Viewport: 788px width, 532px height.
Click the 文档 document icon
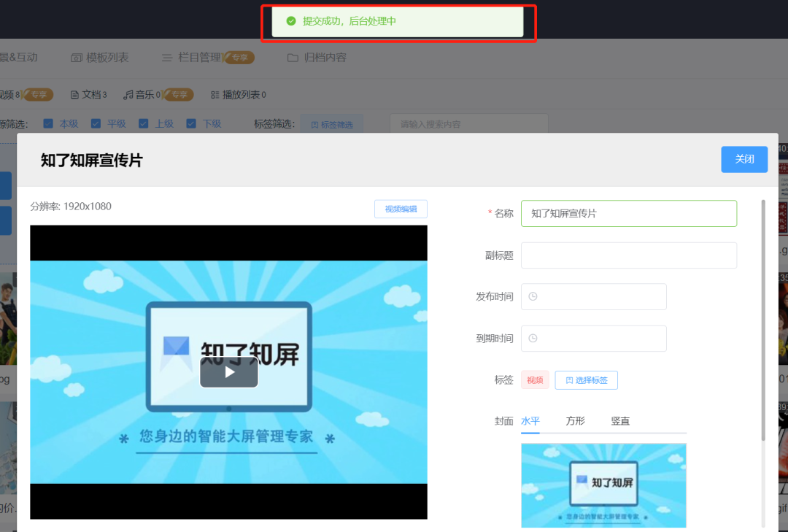(74, 95)
